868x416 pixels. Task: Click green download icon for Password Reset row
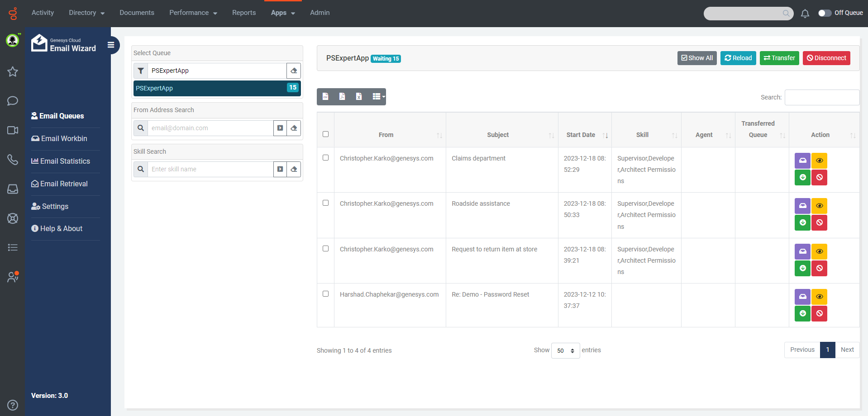click(802, 313)
